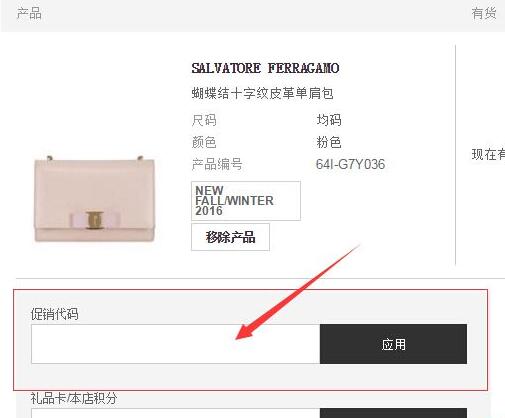Image resolution: width=505 pixels, height=418 pixels.
Task: Click the 促销代码 label
Action: point(55,314)
